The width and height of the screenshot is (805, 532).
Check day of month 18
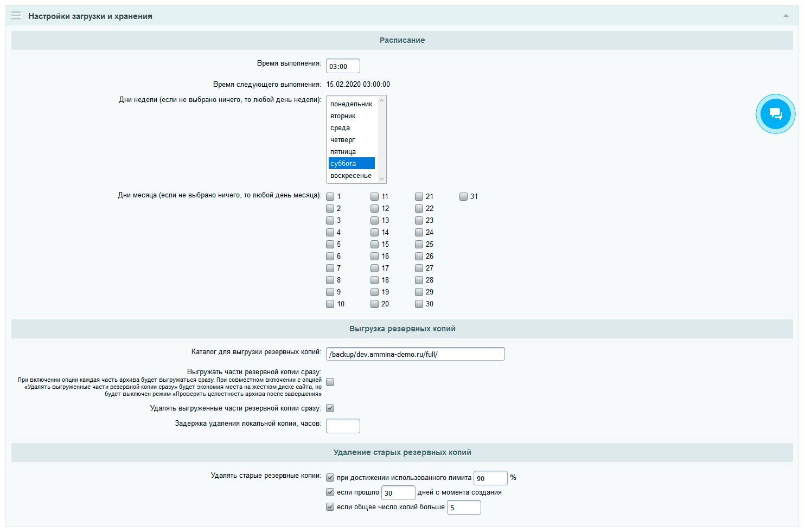click(x=374, y=280)
